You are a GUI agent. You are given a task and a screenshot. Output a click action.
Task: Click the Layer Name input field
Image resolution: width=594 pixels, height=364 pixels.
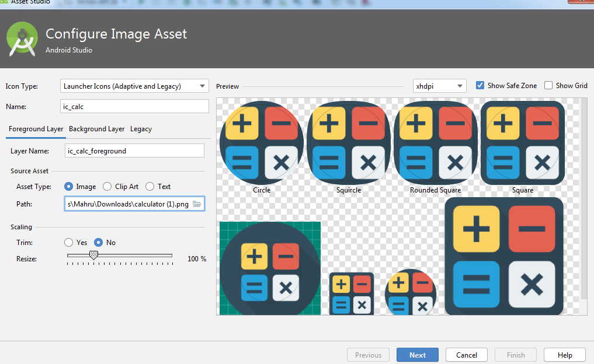pos(134,150)
